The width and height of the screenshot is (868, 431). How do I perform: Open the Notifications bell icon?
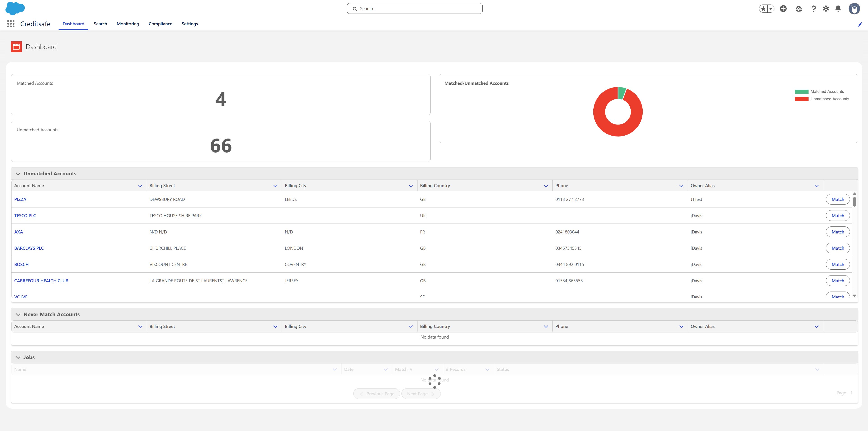click(x=838, y=9)
